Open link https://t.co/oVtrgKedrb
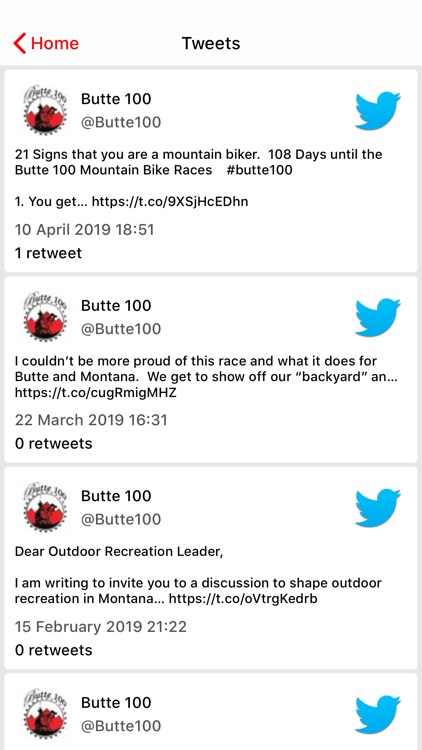 (x=243, y=598)
